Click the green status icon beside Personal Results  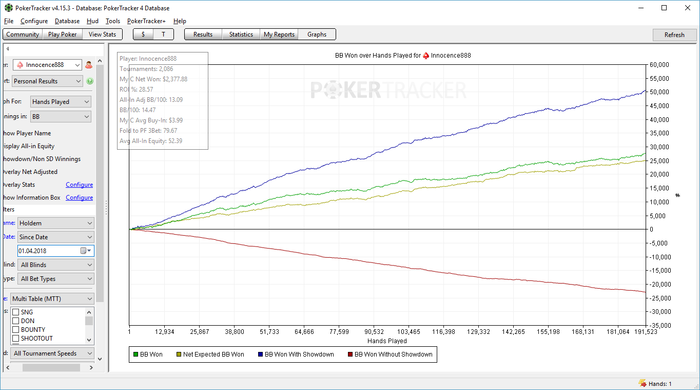click(90, 81)
